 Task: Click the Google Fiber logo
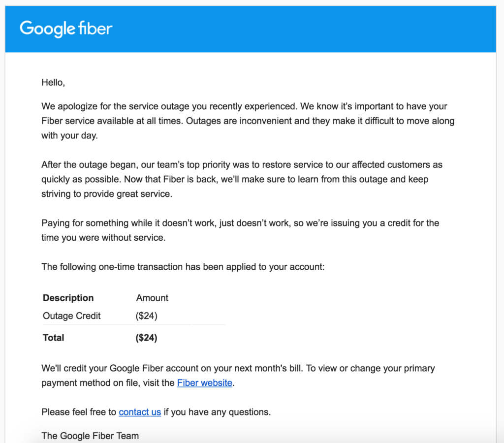66,29
